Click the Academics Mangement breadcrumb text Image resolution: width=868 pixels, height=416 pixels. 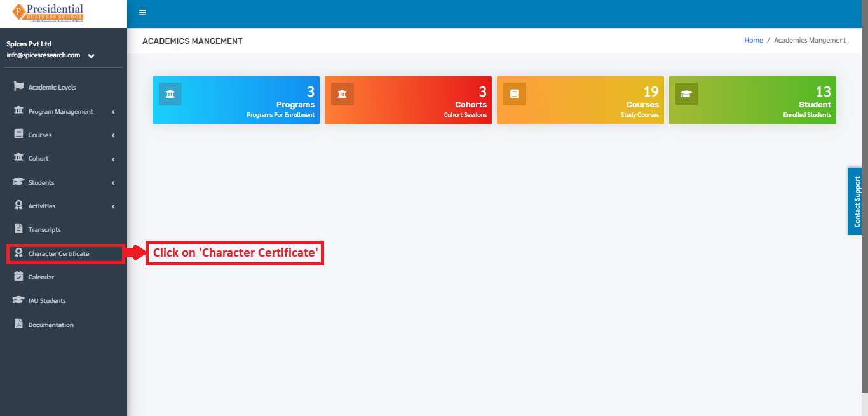(810, 40)
